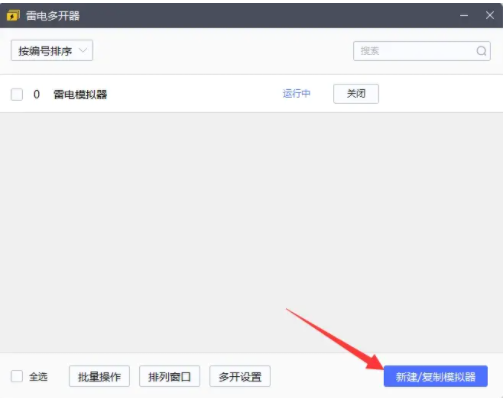The width and height of the screenshot is (503, 398).
Task: Tick the 全选 select-all checkbox
Action: click(17, 376)
